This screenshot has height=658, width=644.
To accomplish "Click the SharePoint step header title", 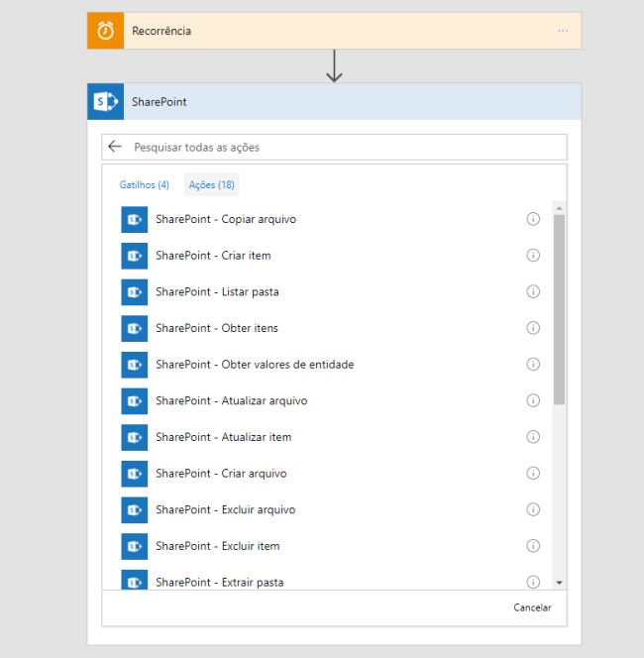I will (x=159, y=102).
